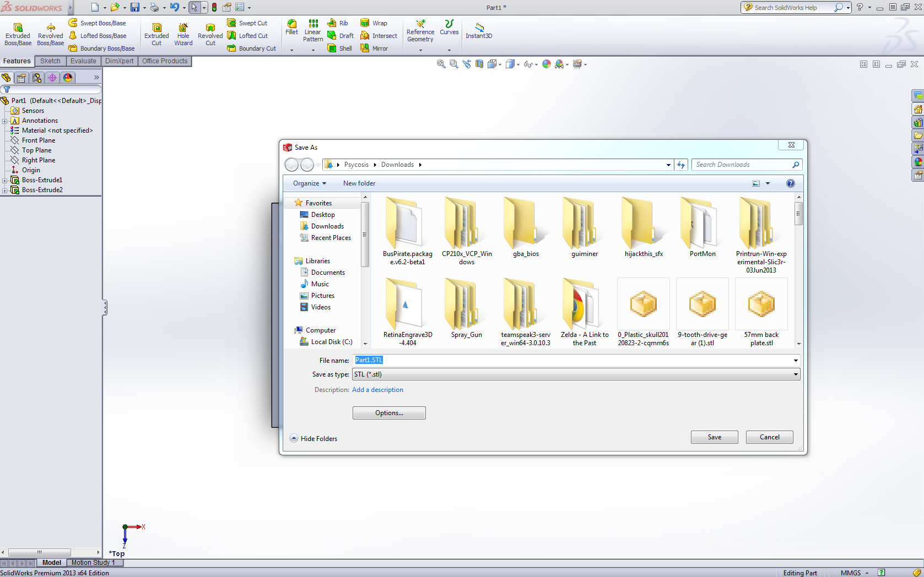
Task: Click New folder in dialog toolbar
Action: pyautogui.click(x=359, y=183)
